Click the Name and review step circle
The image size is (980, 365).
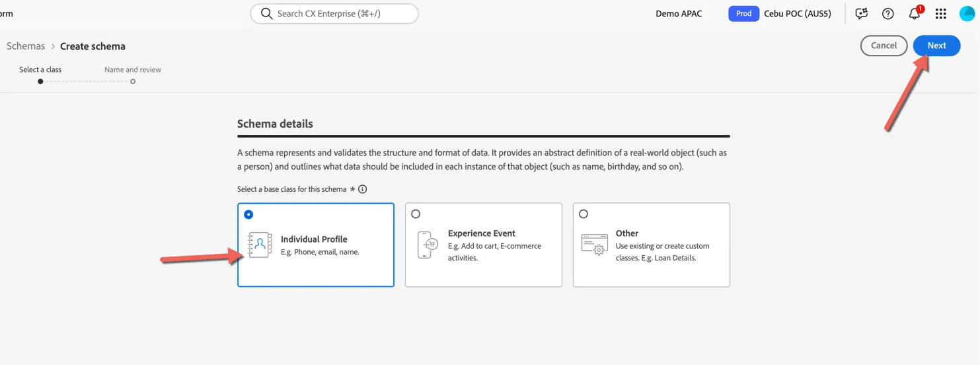tap(133, 81)
